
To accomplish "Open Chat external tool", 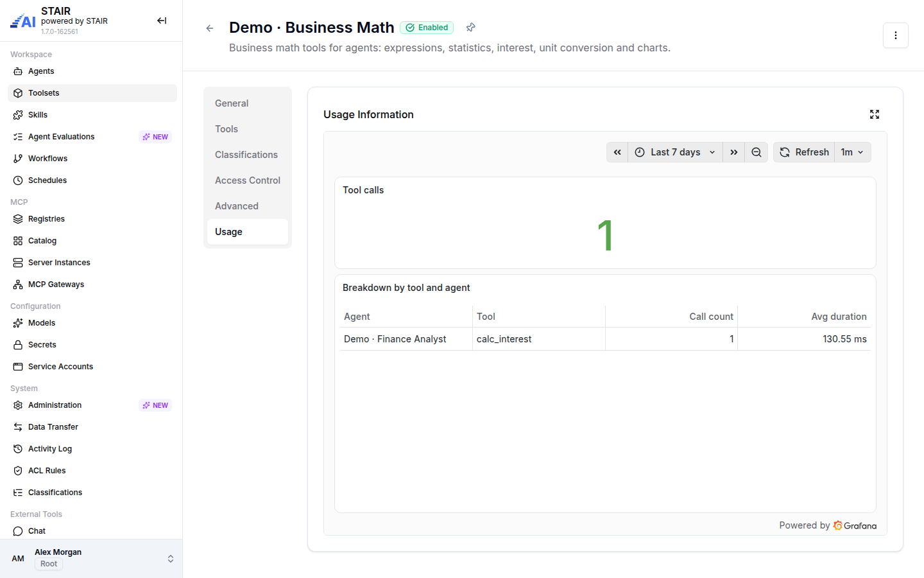I will coord(92,531).
